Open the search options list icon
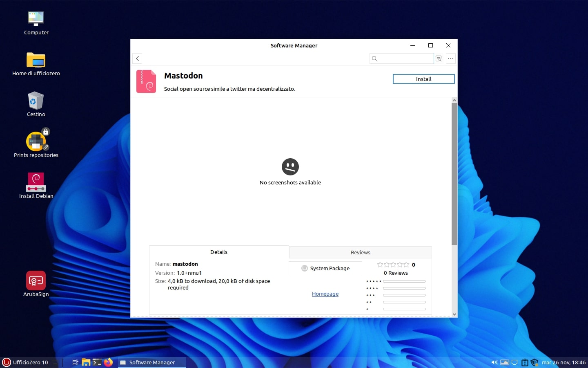This screenshot has width=588, height=368. [x=439, y=58]
